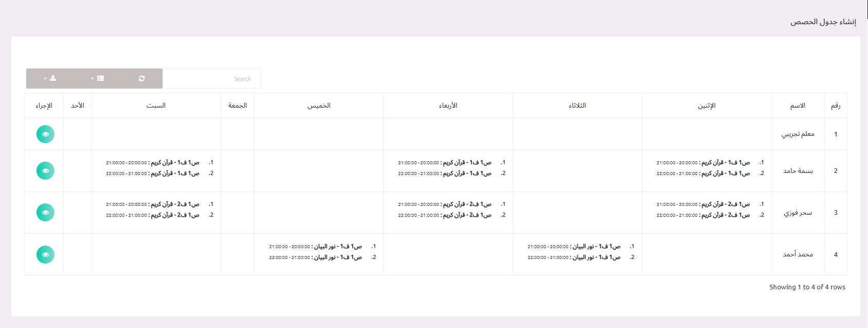Click the الاسم column header

click(798, 106)
